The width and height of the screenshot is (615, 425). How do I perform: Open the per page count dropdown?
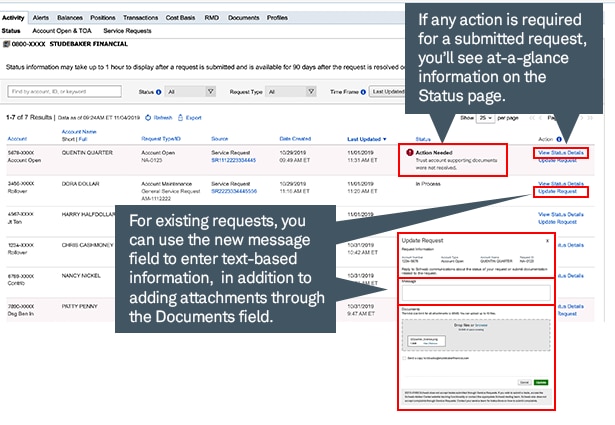click(486, 118)
